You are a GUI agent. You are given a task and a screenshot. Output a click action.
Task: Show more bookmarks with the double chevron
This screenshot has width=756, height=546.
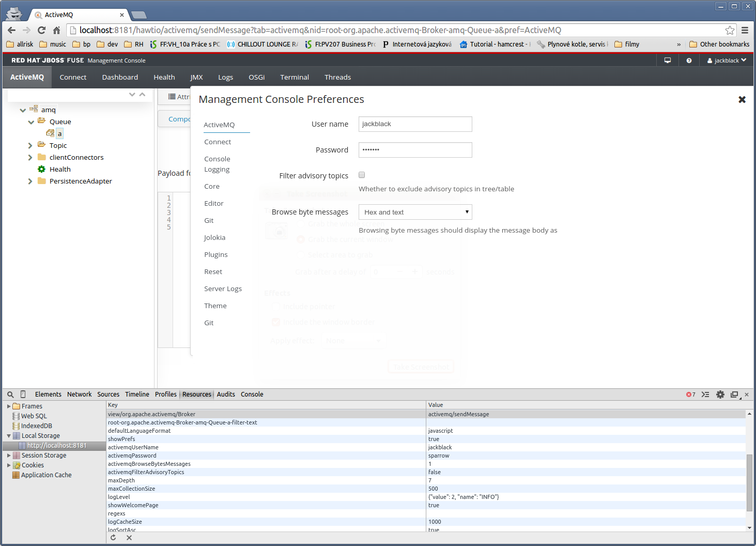[x=679, y=44]
